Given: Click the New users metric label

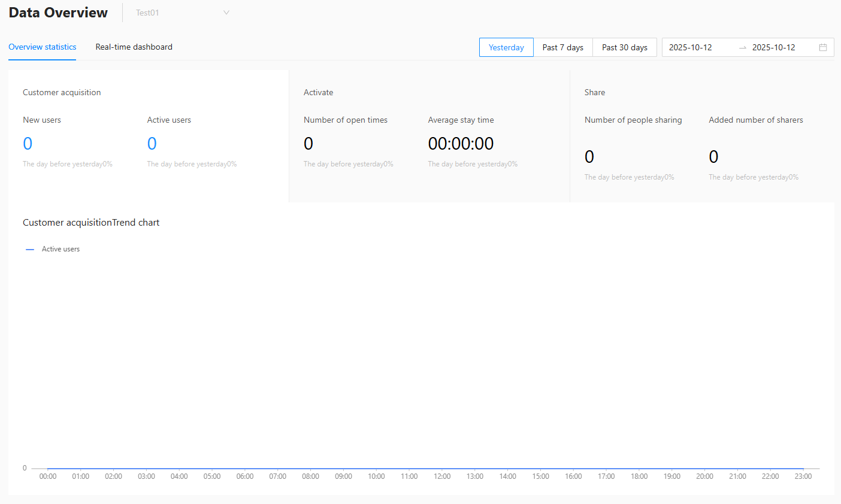Looking at the screenshot, I should click(x=42, y=120).
